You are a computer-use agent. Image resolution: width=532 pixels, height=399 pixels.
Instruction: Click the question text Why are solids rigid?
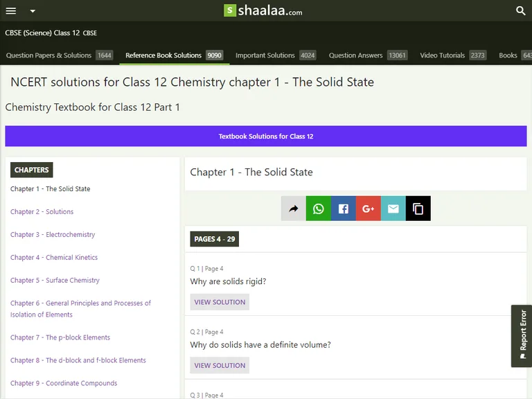click(x=228, y=281)
